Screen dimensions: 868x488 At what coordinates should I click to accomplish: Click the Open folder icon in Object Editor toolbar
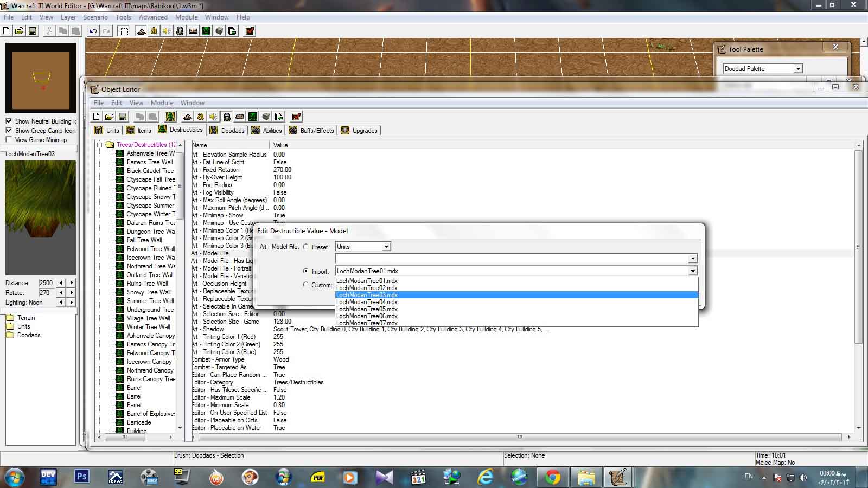(x=110, y=117)
